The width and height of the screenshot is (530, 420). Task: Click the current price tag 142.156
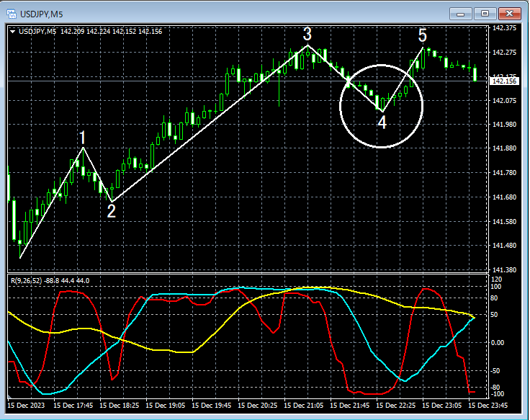[x=504, y=81]
